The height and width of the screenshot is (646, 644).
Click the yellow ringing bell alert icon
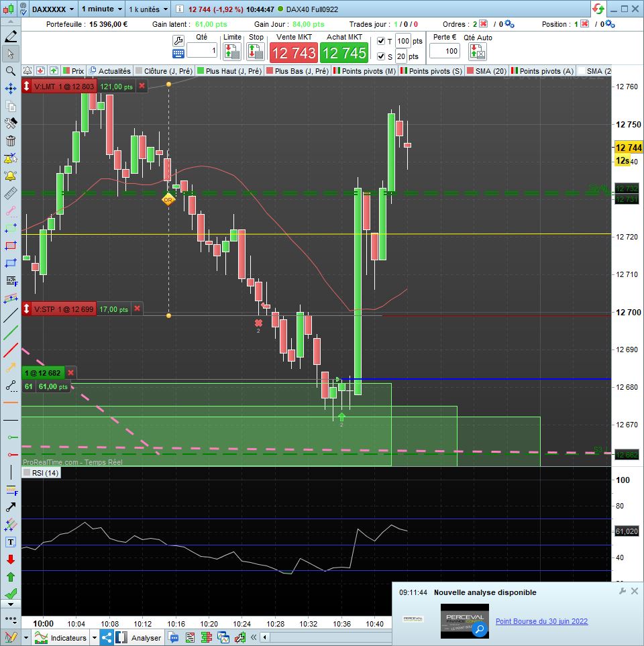pyautogui.click(x=11, y=176)
